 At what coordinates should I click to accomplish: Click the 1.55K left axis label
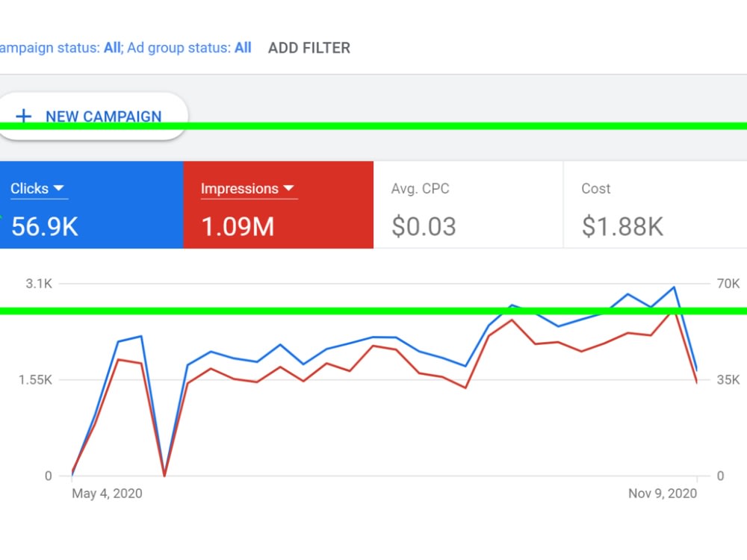pos(35,380)
